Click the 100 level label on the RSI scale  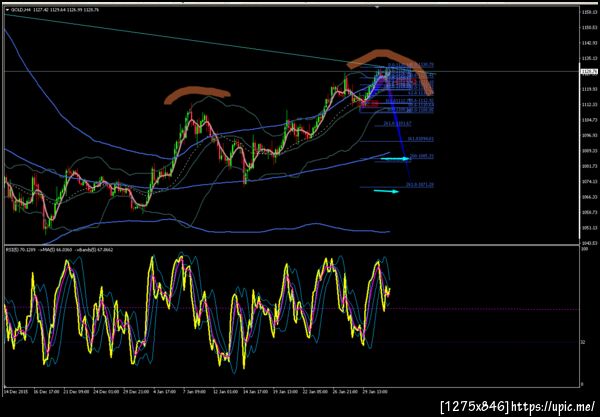coord(584,249)
